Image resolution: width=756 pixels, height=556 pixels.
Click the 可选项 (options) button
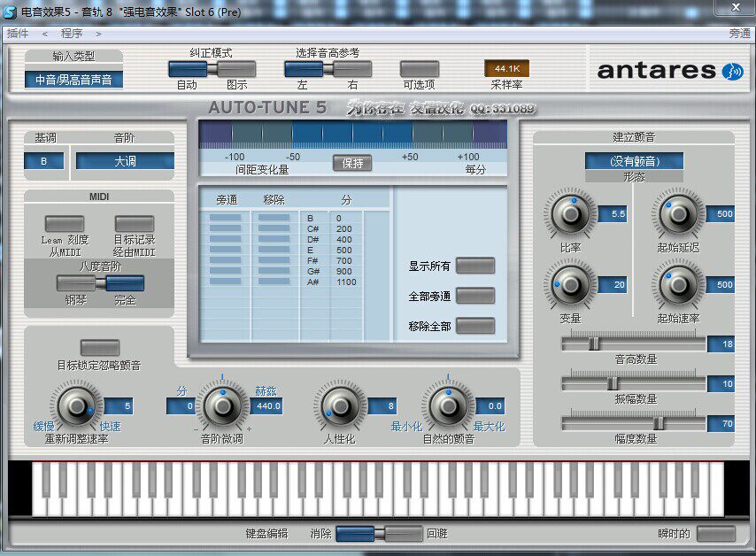point(420,69)
